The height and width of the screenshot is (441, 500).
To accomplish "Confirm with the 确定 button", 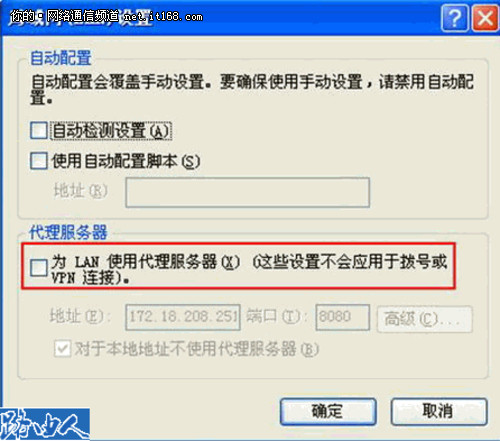I will pyautogui.click(x=328, y=412).
